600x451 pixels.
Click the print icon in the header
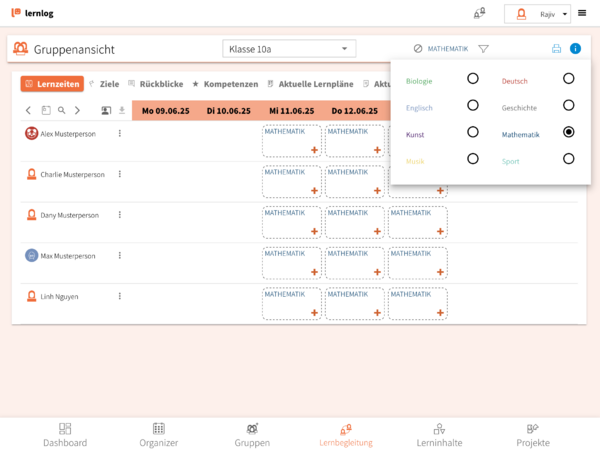pyautogui.click(x=557, y=48)
